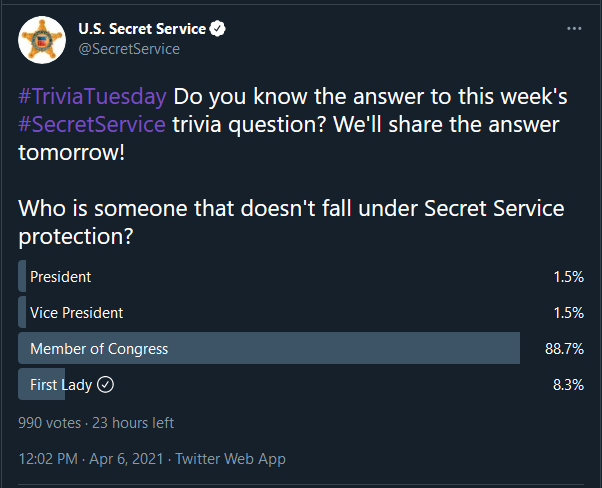Visit the @SecretService handle
Image resolution: width=602 pixels, height=488 pixels.
129,49
